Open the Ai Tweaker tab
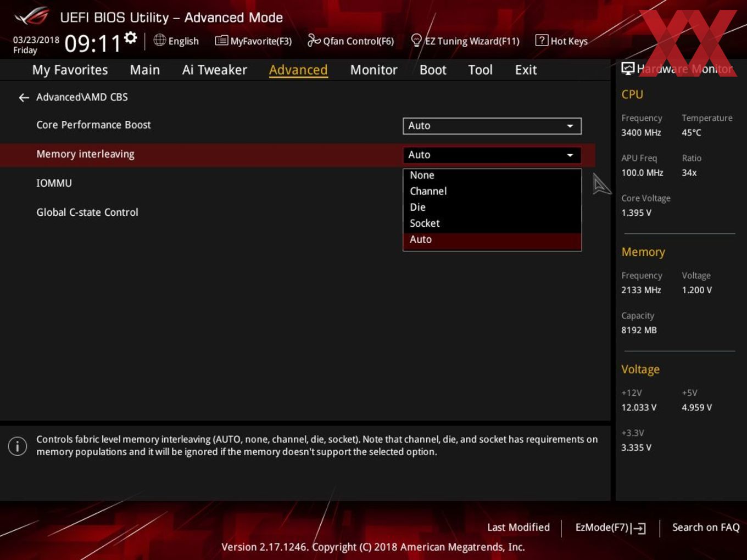Screen dimensions: 747x560 [214, 70]
